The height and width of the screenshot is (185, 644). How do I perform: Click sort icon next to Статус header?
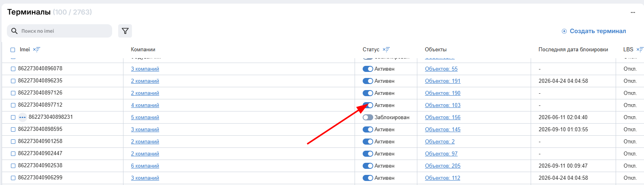coord(386,50)
